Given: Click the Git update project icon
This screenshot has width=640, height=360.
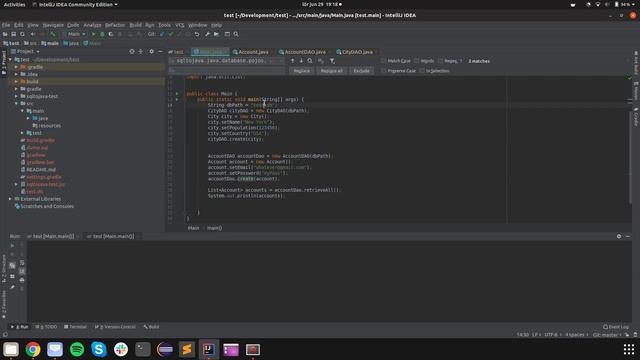Looking at the screenshot, I should [162, 34].
